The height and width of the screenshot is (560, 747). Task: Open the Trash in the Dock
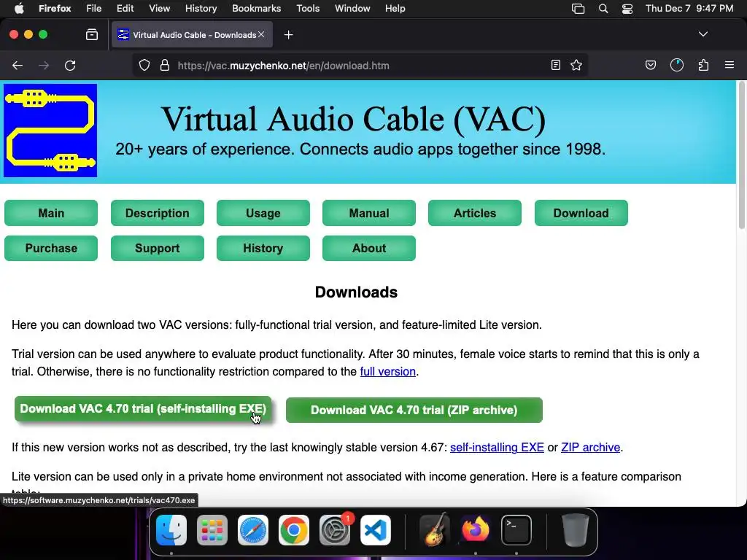click(575, 530)
